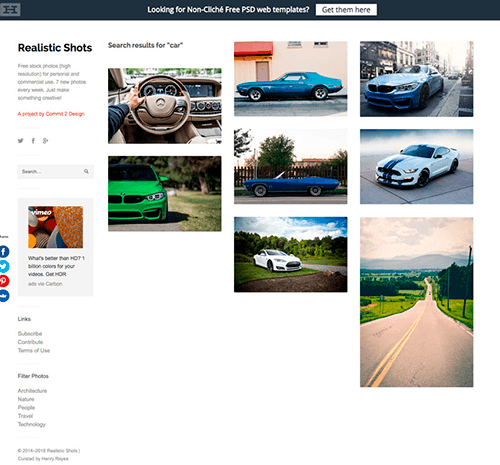Image resolution: width=500 pixels, height=465 pixels.
Task: Click the search magnifier icon
Action: click(86, 171)
